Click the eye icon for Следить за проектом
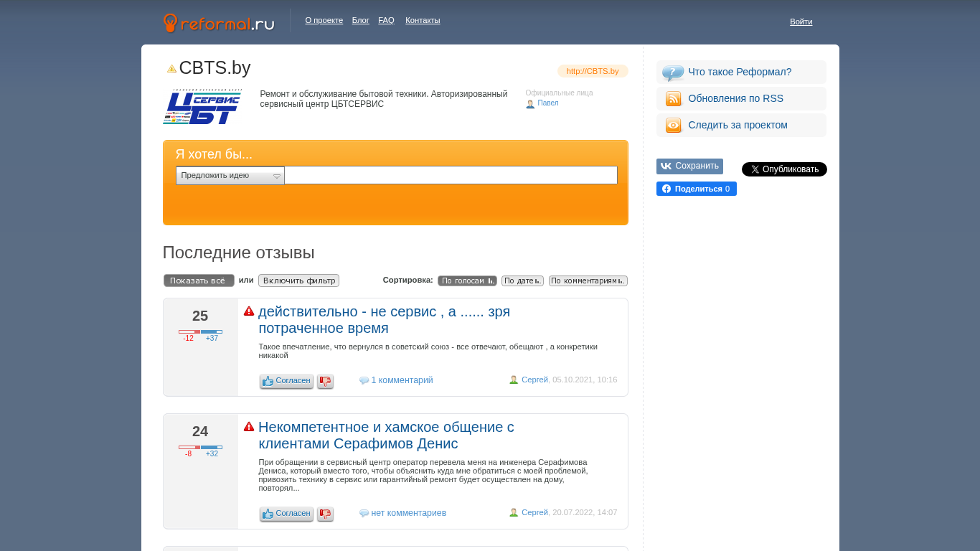 [x=673, y=126]
